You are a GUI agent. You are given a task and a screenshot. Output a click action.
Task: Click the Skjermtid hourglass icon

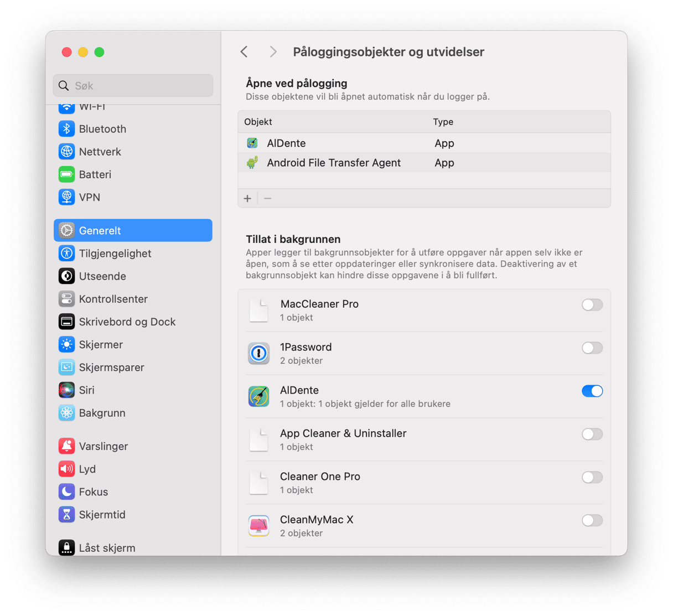tap(67, 514)
